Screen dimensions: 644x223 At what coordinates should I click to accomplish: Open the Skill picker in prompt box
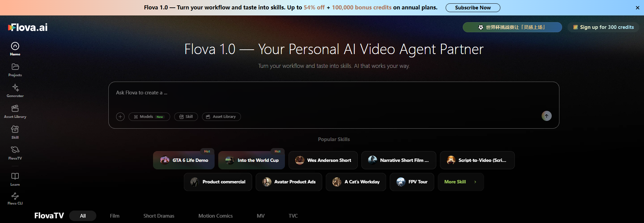[186, 117]
